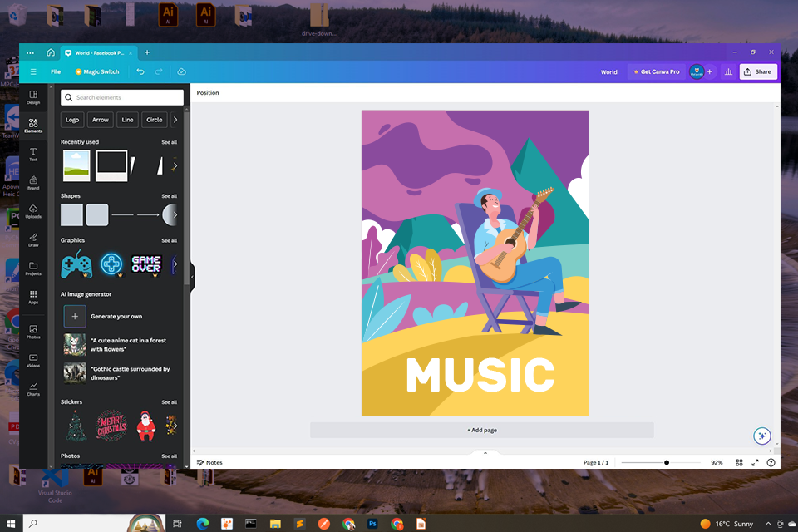
Task: Click the three-dots window menu icon
Action: point(30,52)
